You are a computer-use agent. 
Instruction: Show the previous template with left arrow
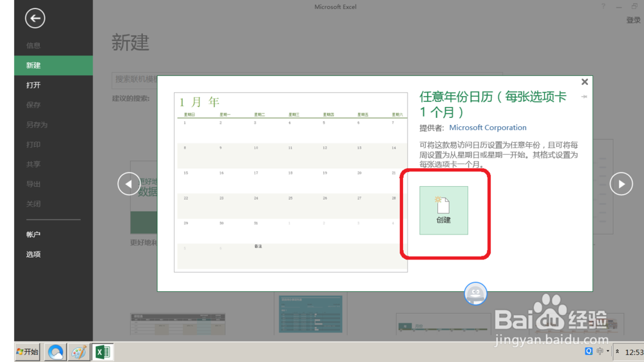129,184
